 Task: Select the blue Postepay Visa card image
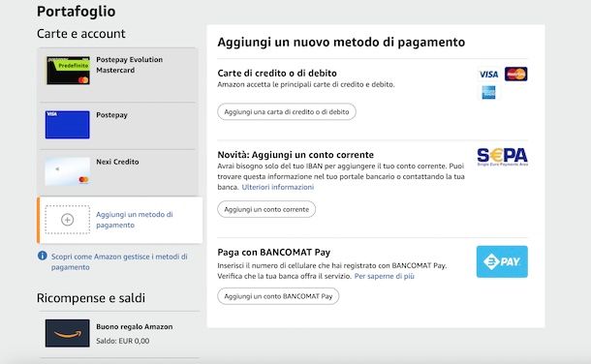click(68, 125)
